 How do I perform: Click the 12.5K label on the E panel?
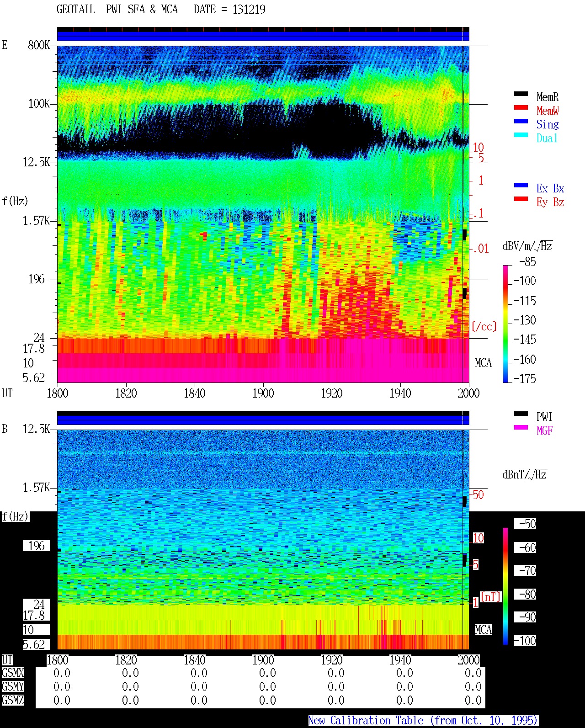[37, 162]
